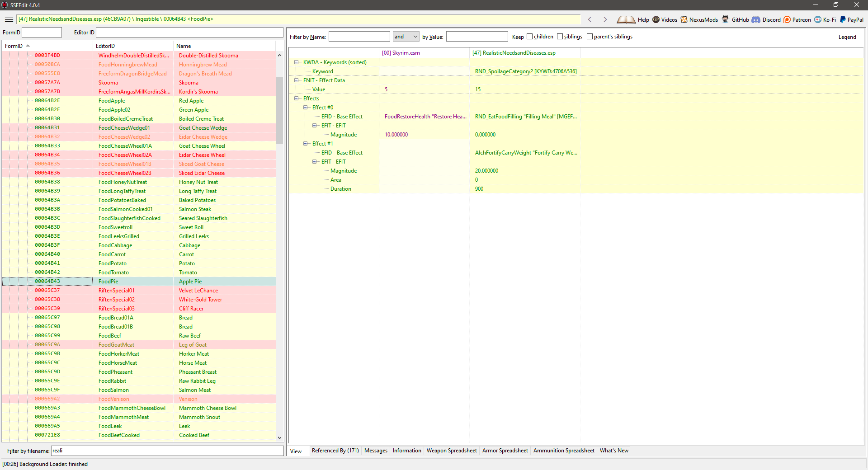Select the RiftenSpecial01 Velvet LeChance row
Viewport: 868px width, 470px height.
pos(139,291)
